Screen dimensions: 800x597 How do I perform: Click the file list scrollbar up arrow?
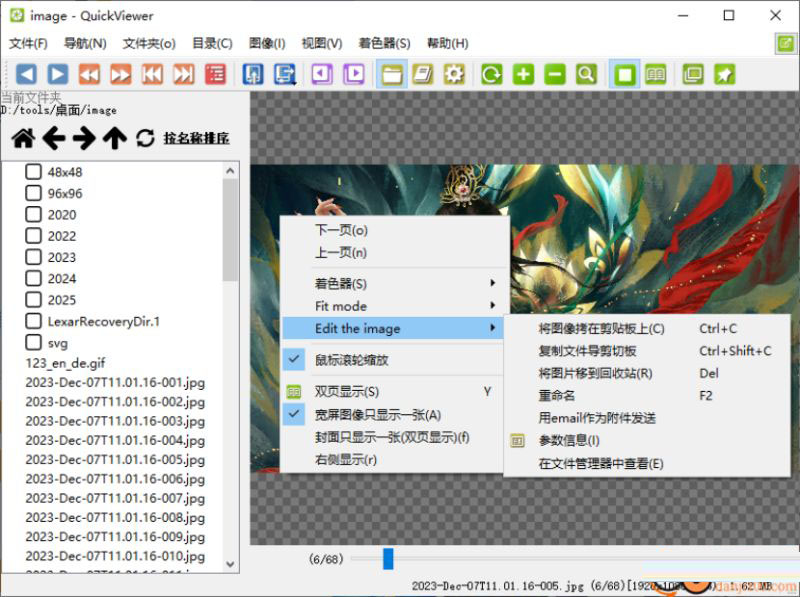tap(230, 171)
